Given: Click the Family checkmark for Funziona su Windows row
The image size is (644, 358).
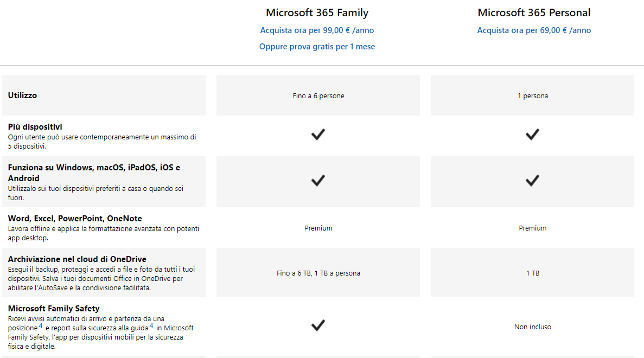Looking at the screenshot, I should click(318, 181).
